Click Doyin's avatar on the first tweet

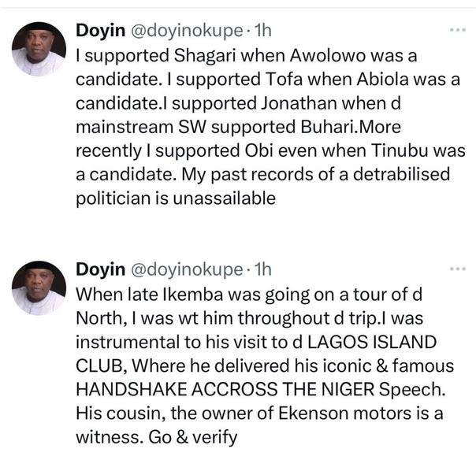[x=39, y=49]
